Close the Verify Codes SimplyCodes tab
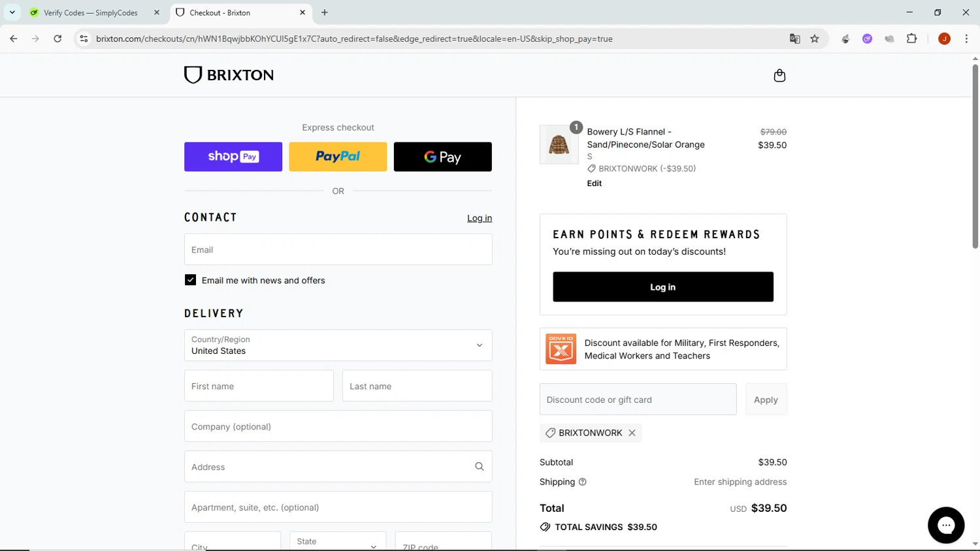Image resolution: width=980 pixels, height=551 pixels. (157, 12)
